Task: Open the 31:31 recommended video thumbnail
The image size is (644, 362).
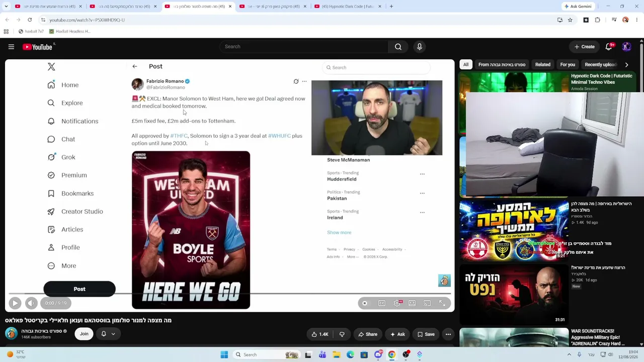Action: [514, 294]
